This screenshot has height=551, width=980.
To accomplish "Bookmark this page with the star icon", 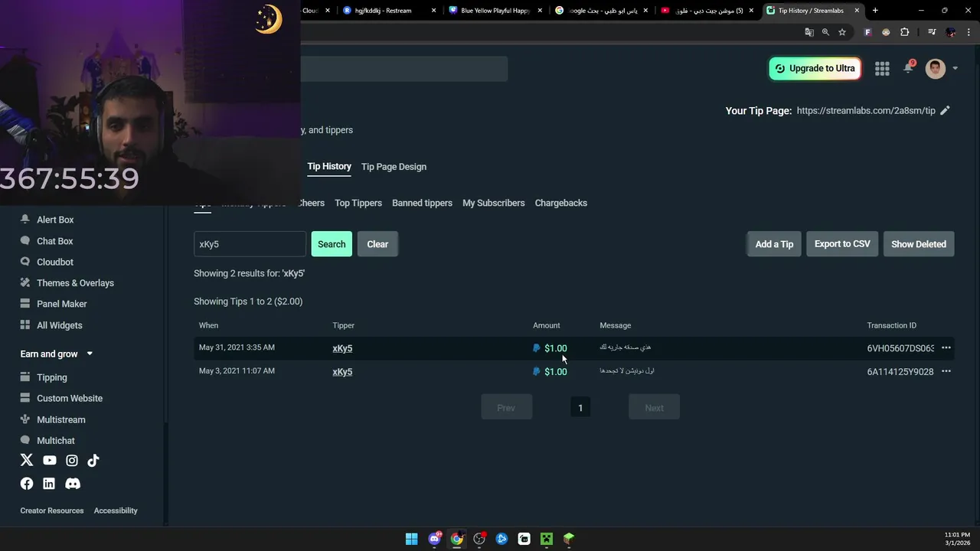I will (x=842, y=32).
